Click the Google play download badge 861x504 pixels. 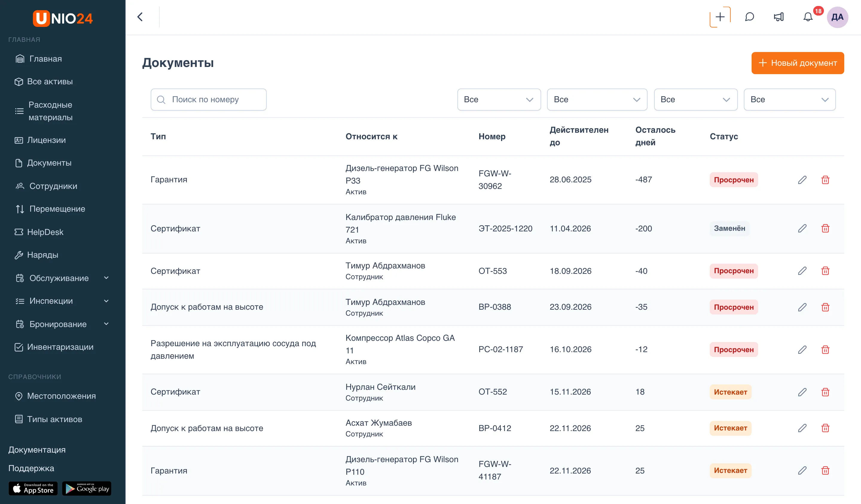pyautogui.click(x=87, y=489)
